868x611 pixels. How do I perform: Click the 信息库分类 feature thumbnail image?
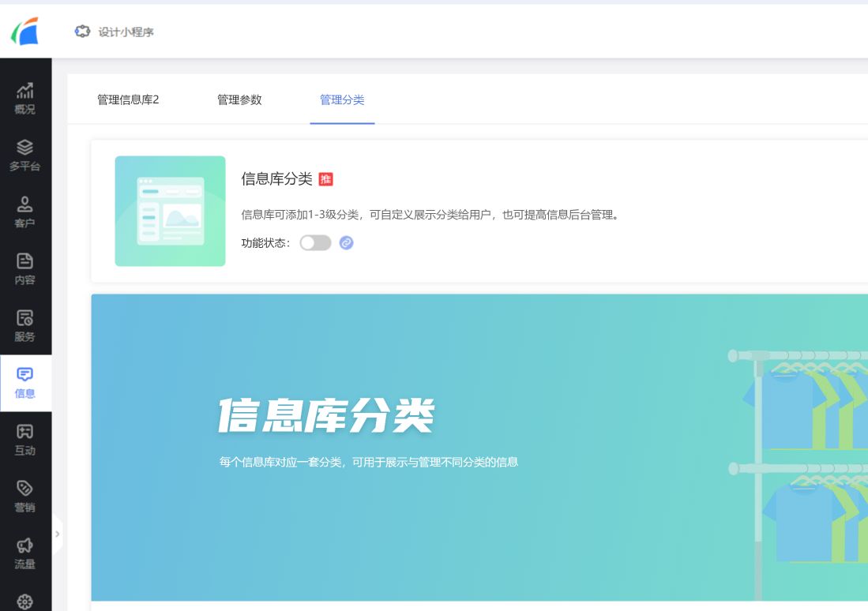(170, 211)
